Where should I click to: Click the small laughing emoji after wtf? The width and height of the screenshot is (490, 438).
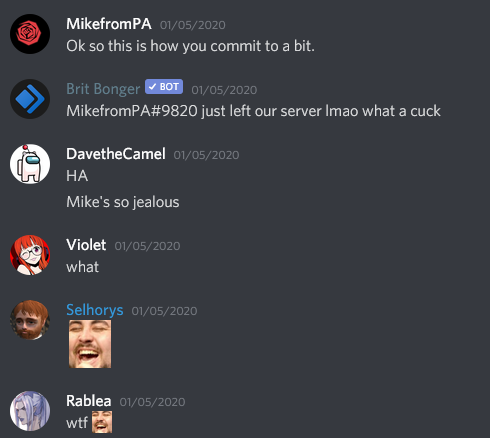tap(102, 422)
